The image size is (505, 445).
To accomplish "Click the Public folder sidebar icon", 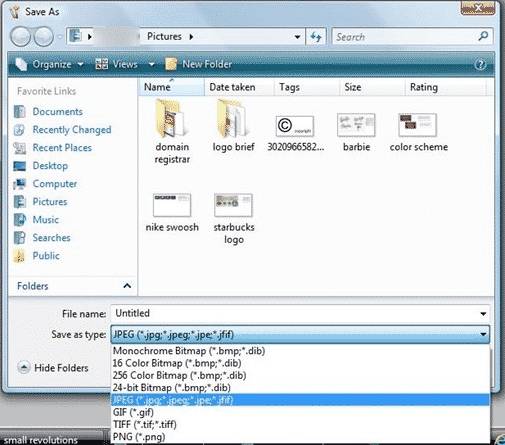I will pos(19,256).
